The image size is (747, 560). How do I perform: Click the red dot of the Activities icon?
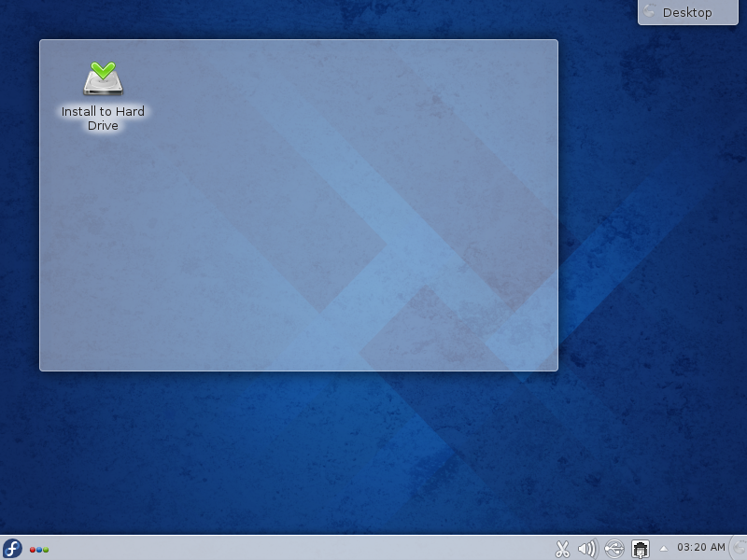(x=33, y=550)
